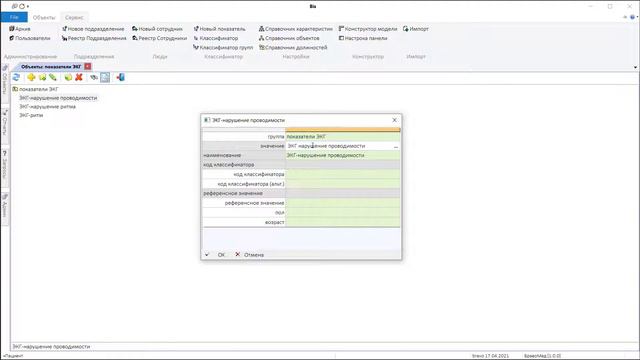Screen dimensions: 640x360
Task: Open the Админ vertical side panel tab
Action: pos(5,208)
